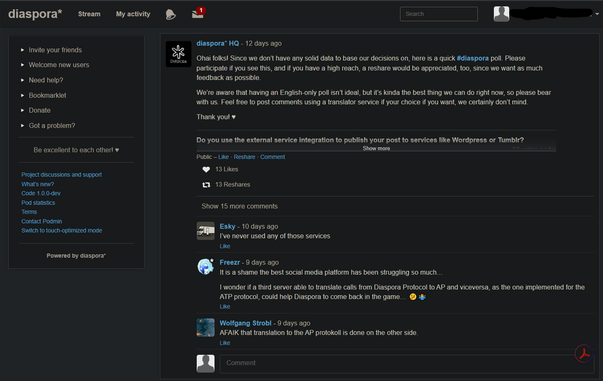The height and width of the screenshot is (381, 603).
Task: Click the heart likes icon
Action: 206,170
